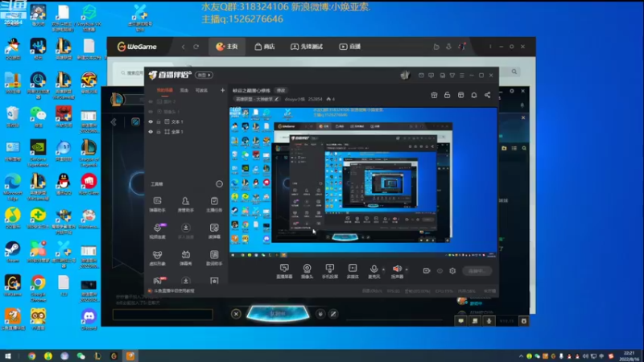Toggle visibility of the 全屏 1 source
This screenshot has height=362, width=644.
click(x=151, y=132)
